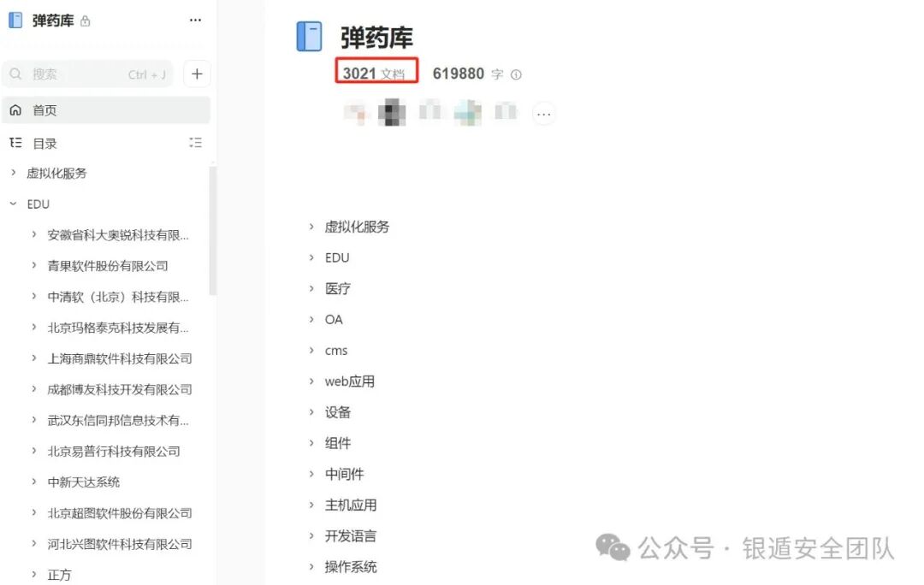Click the info icon beside word count
Viewport: 924px width, 585px height.
coord(516,74)
